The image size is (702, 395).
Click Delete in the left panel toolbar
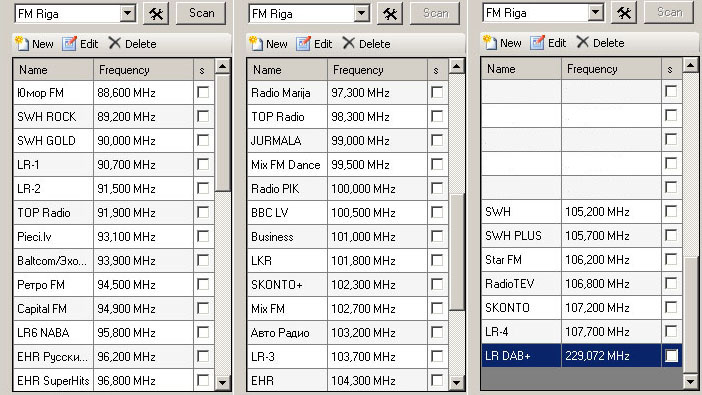[133, 44]
